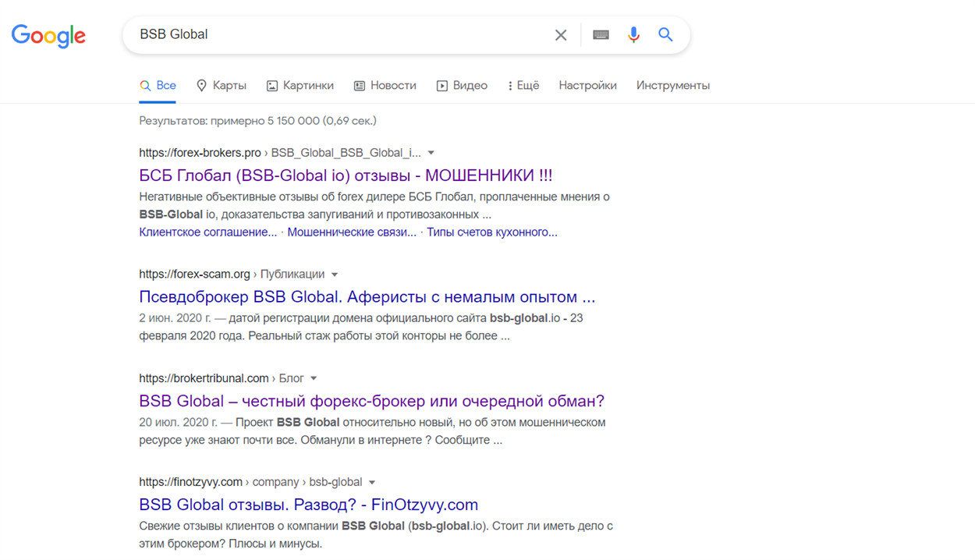
Task: Open result BSB Global отзывы. Развод? - FinOtzyvy.com
Action: click(308, 505)
